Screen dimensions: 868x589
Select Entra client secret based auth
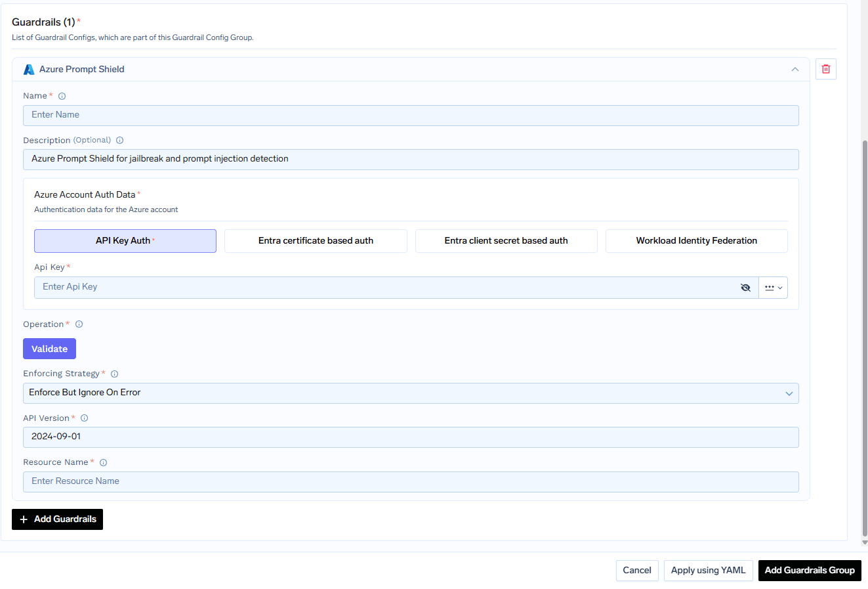[x=506, y=241]
